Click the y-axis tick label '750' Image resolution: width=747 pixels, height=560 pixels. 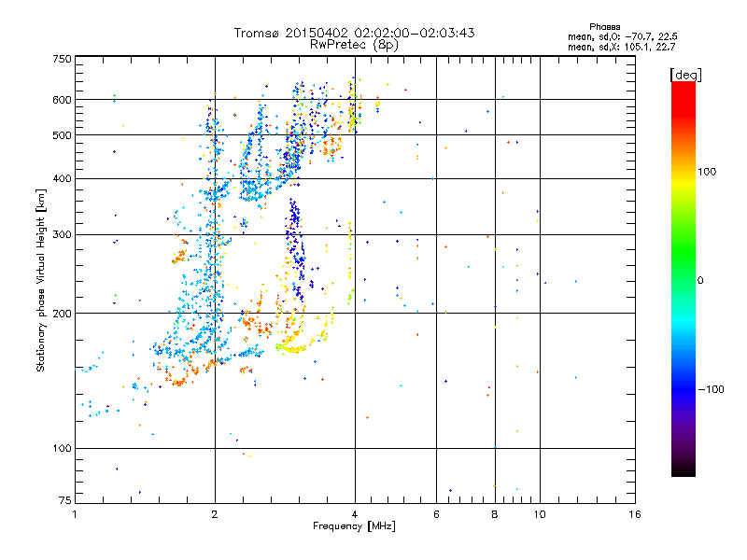62,59
